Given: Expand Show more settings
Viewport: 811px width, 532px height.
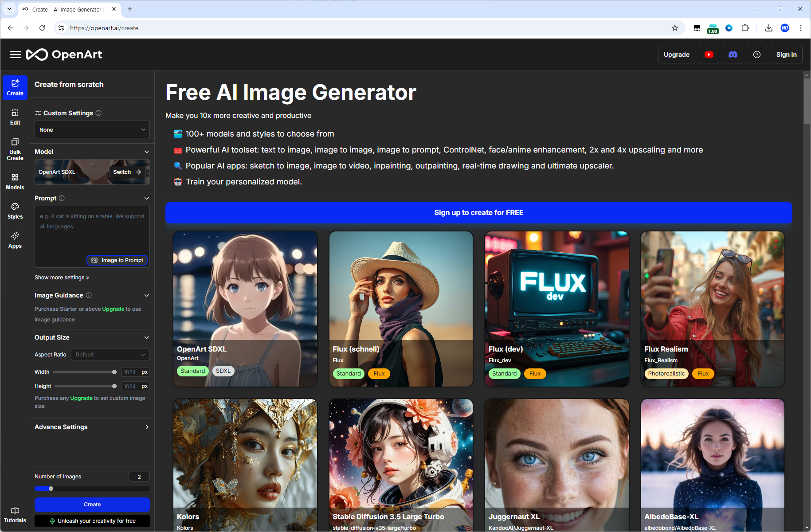Looking at the screenshot, I should click(x=62, y=278).
